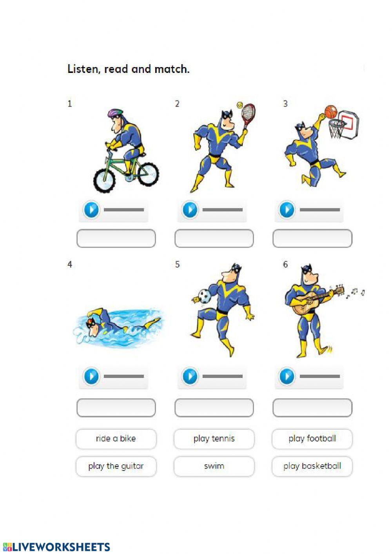Screen dimensions: 392x554
Task: Select the answer box under picture 6
Action: coord(312,408)
